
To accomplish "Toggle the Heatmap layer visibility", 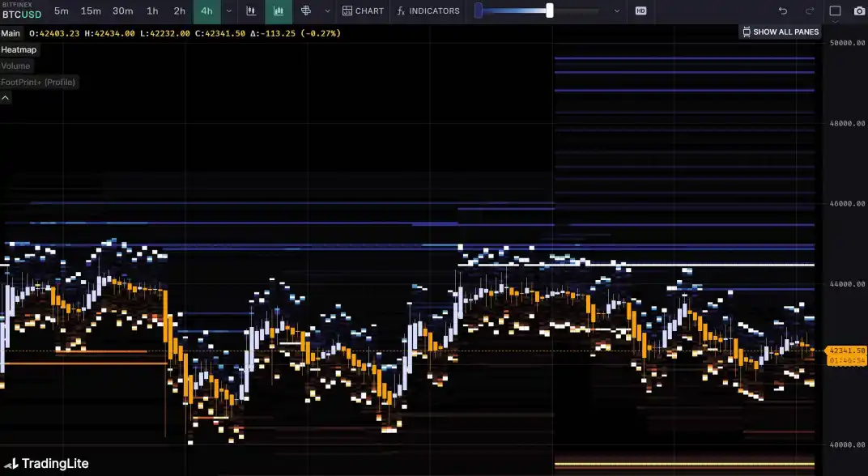I will pos(19,50).
